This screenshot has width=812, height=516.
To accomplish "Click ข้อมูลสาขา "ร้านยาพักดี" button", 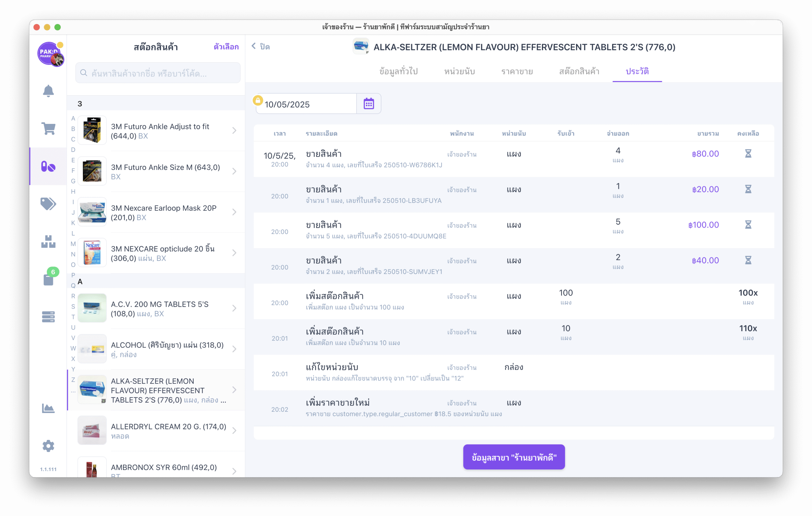I will (x=514, y=457).
